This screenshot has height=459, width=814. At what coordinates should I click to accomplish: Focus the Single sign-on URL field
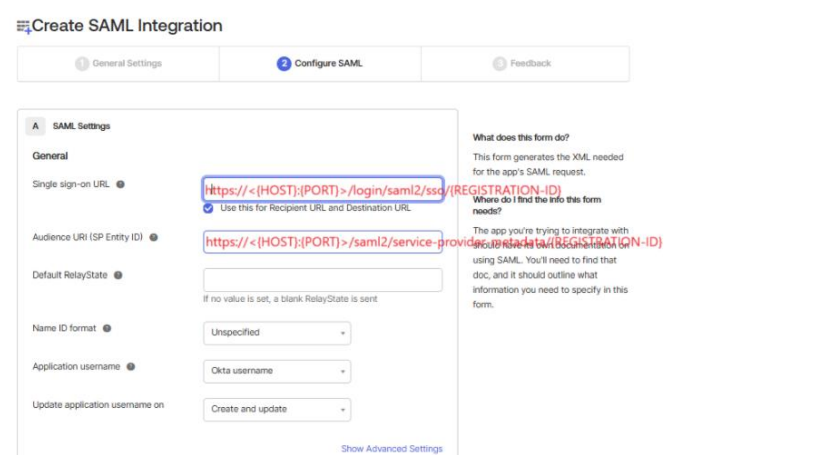(x=322, y=189)
